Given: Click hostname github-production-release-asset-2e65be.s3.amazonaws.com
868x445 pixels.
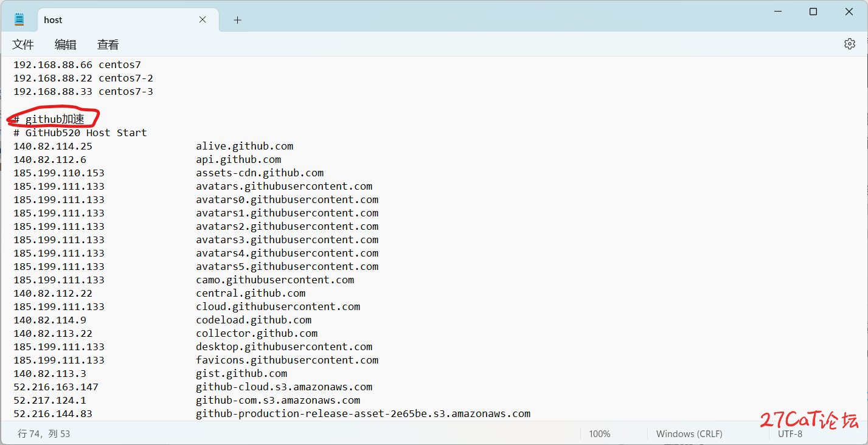Looking at the screenshot, I should tap(363, 413).
